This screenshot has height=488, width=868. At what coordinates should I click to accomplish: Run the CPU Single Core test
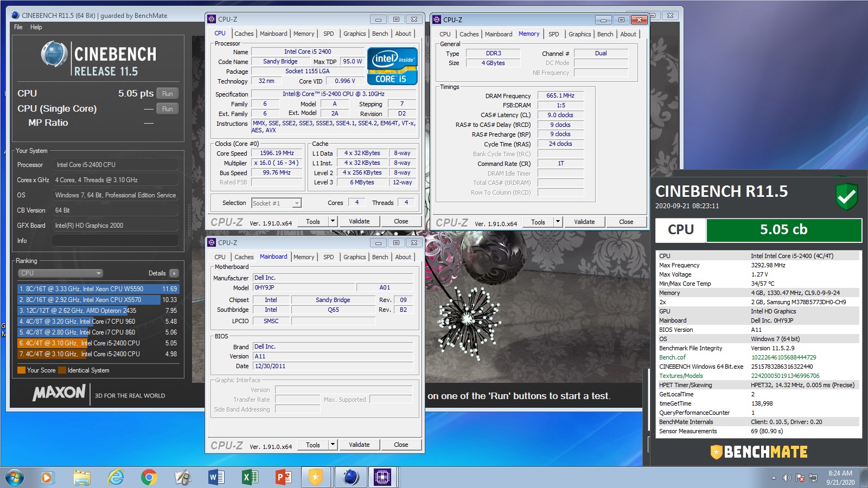[x=167, y=108]
